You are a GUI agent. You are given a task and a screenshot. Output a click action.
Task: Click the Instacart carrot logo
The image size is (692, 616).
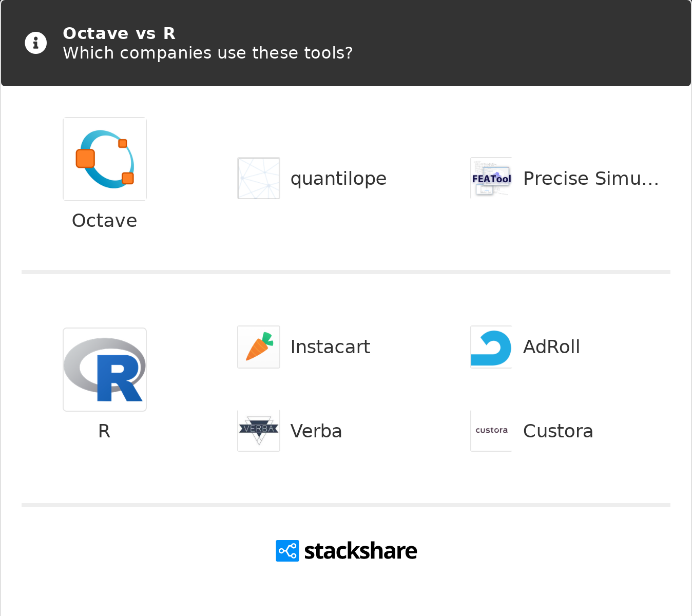[x=258, y=347]
